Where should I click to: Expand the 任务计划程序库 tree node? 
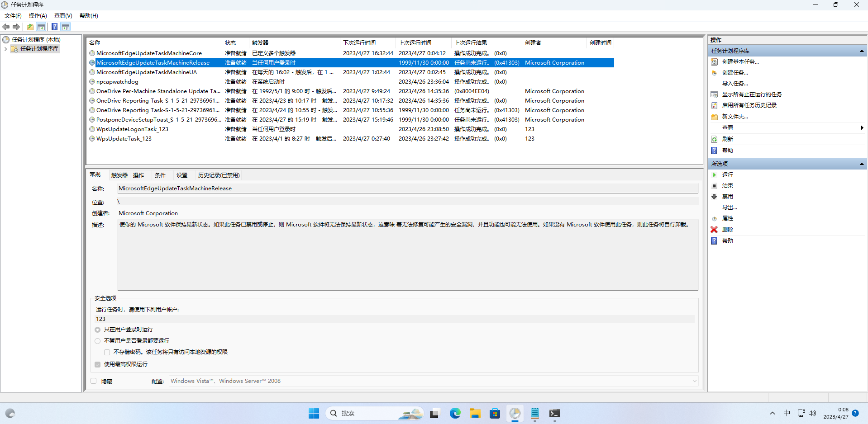[x=5, y=49]
